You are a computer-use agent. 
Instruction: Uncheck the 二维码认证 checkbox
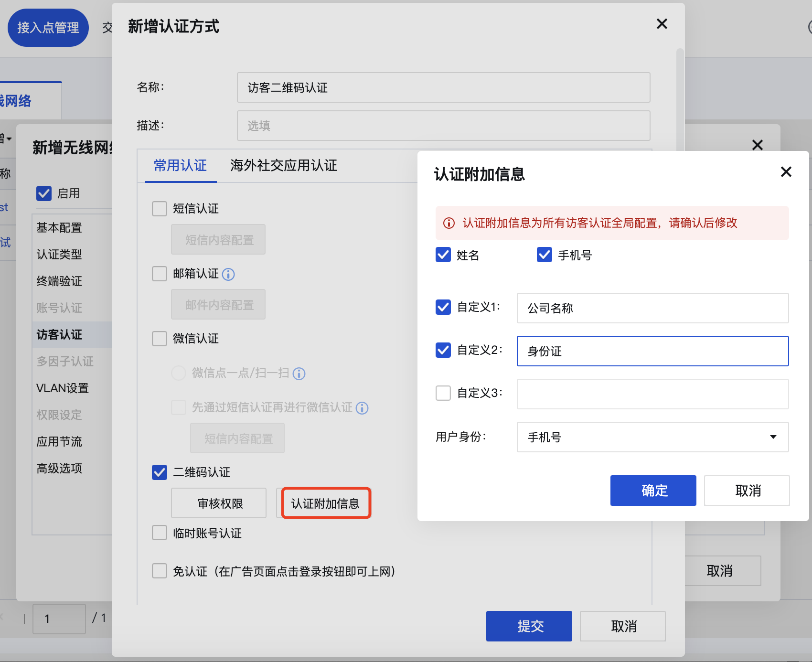[x=160, y=472]
